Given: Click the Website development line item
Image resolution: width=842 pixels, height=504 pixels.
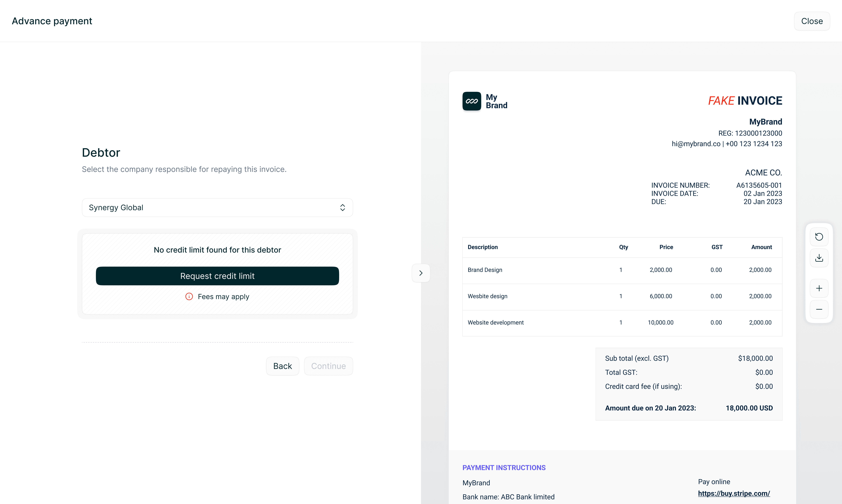Looking at the screenshot, I should [x=496, y=323].
